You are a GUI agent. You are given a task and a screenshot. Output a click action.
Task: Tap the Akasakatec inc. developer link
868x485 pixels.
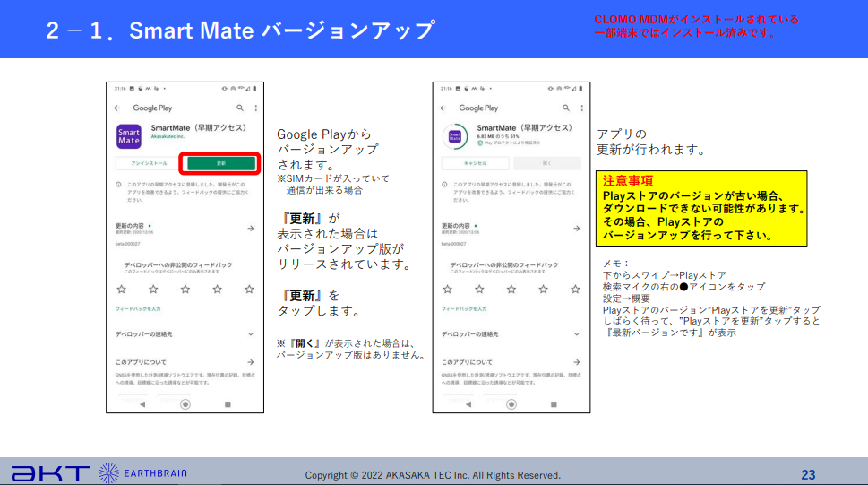(168, 137)
